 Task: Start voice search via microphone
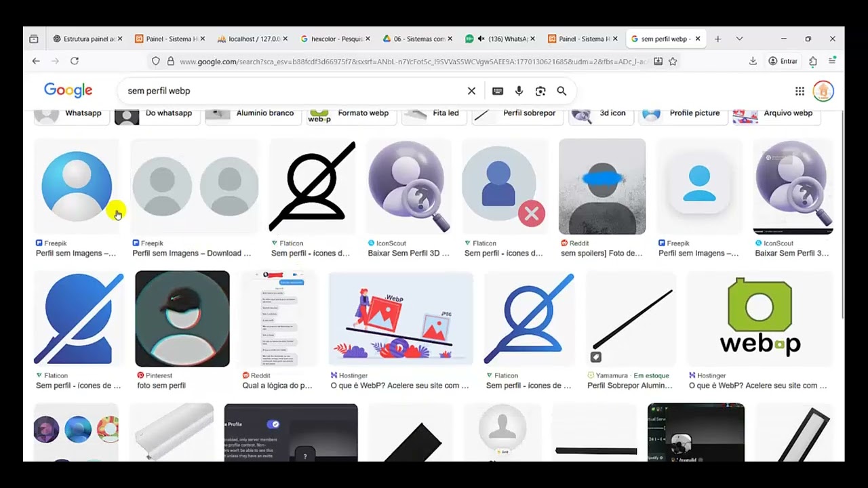tap(519, 91)
